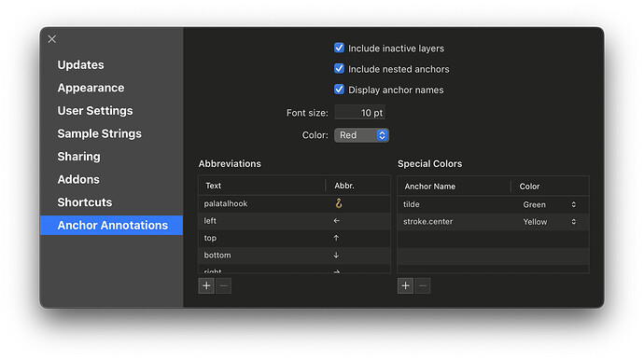Disable Include nested anchors
The image size is (644, 360).
[339, 69]
